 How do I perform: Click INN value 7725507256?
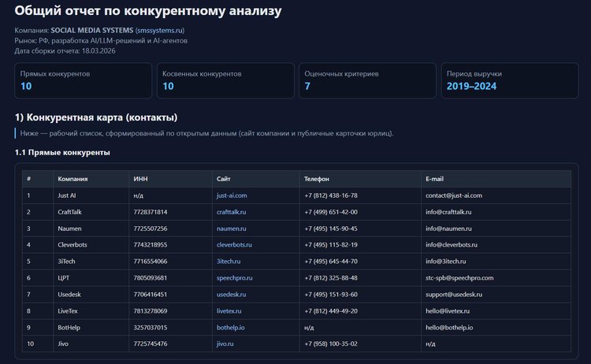point(150,228)
